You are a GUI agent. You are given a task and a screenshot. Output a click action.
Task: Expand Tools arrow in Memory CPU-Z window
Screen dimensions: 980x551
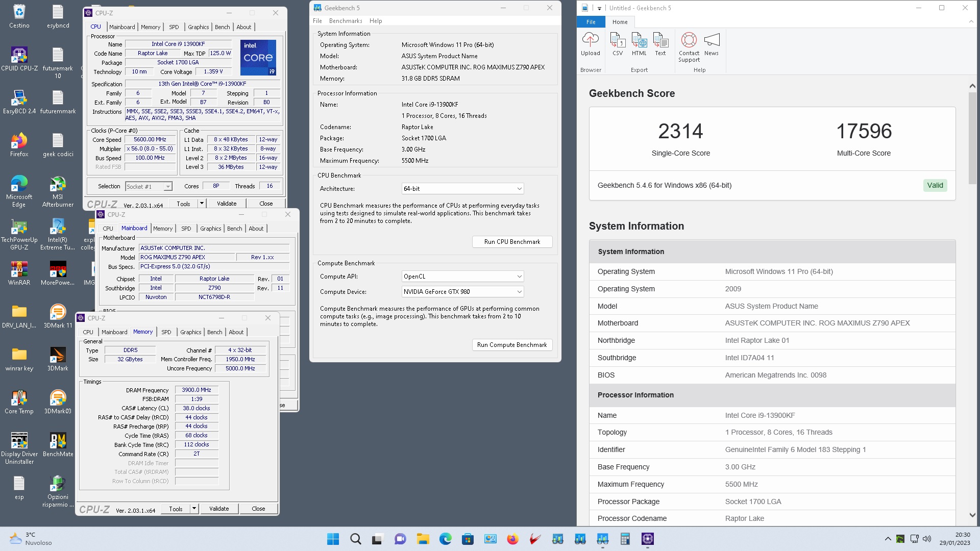(x=194, y=509)
